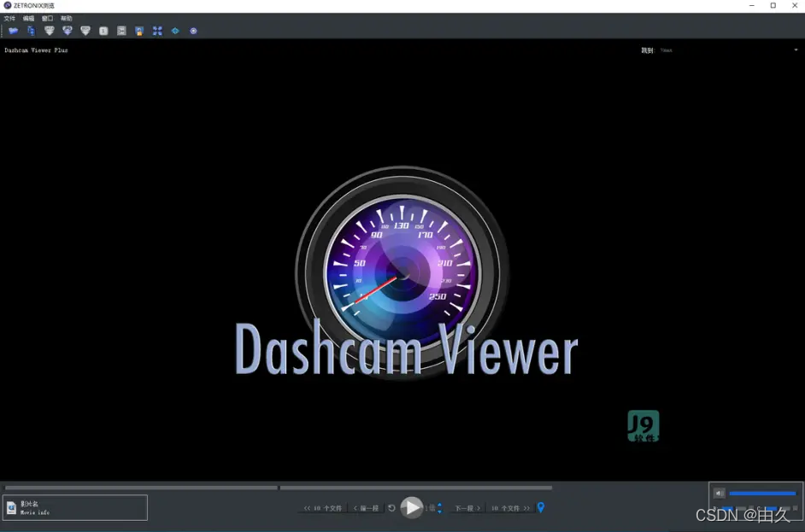This screenshot has width=805, height=532.
Task: Click the Dashcam Viewer Plus label
Action: (x=36, y=50)
